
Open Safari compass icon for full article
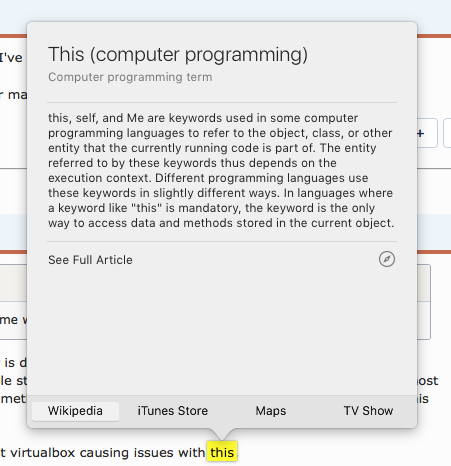387,259
